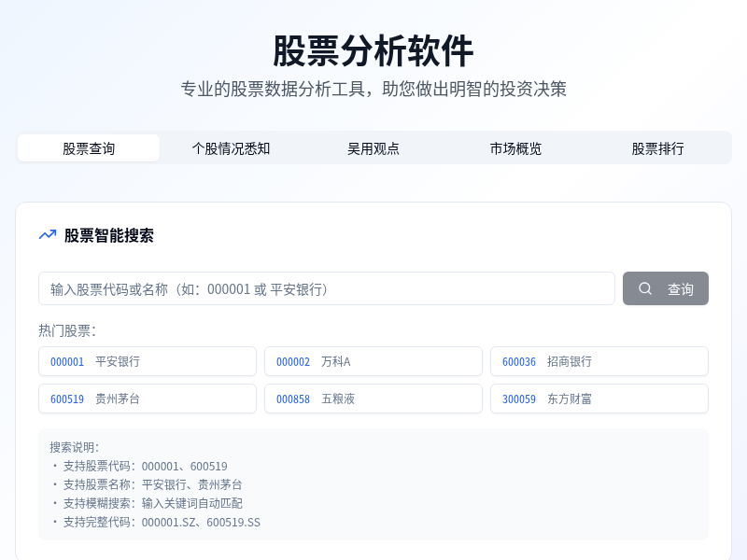747x560 pixels.
Task: Click the line 支持股票代码：000001、600519
Action: click(146, 466)
